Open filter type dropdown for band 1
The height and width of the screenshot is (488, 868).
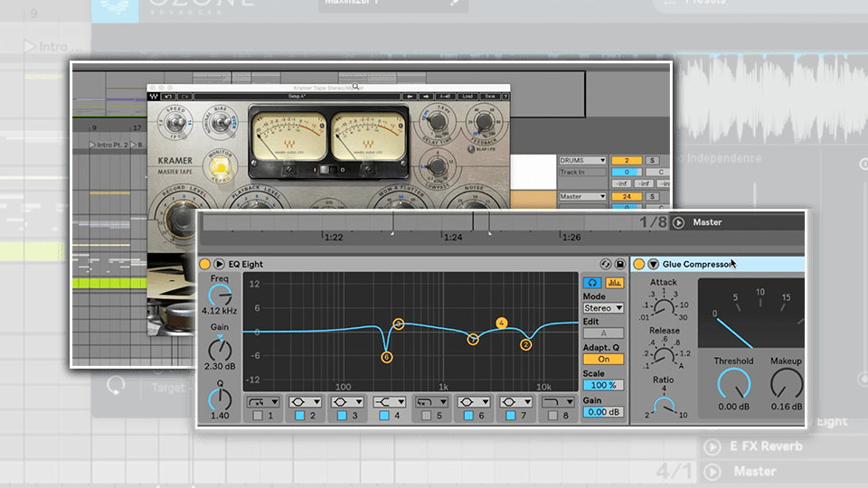[x=263, y=401]
